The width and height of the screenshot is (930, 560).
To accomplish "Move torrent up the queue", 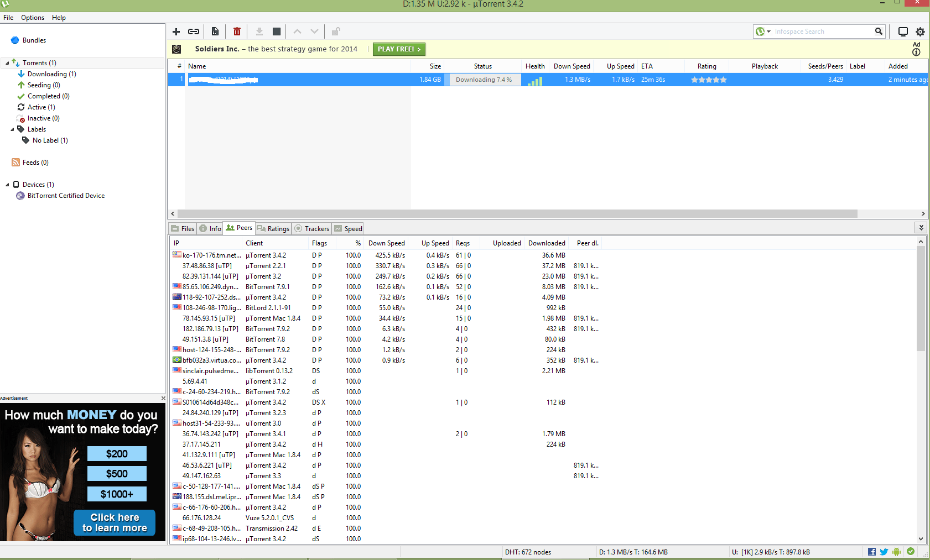I will pyautogui.click(x=297, y=32).
